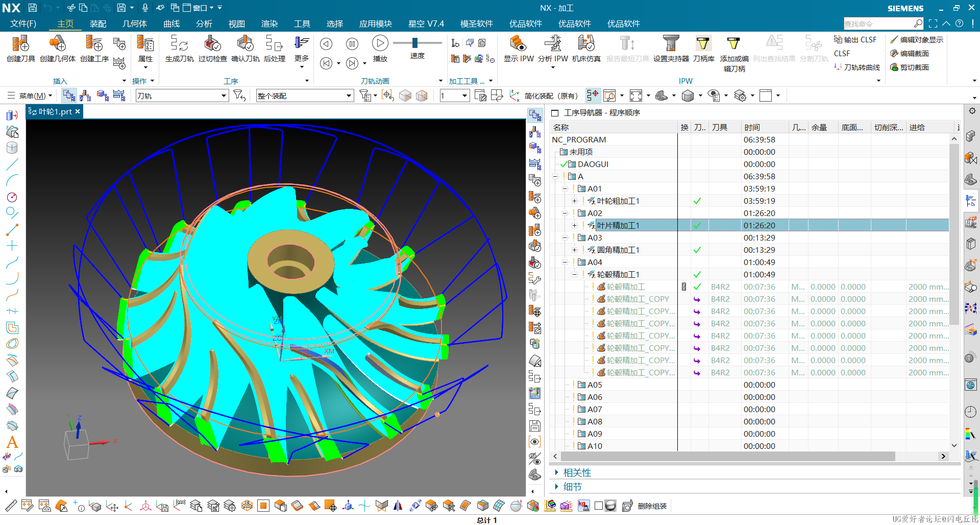Click the navigator horizontal scrollbar

click(x=728, y=456)
